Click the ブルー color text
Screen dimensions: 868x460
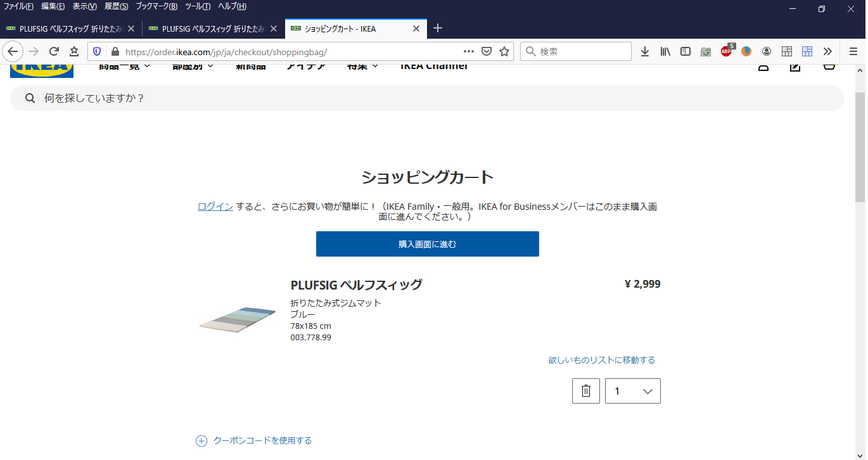coord(303,314)
